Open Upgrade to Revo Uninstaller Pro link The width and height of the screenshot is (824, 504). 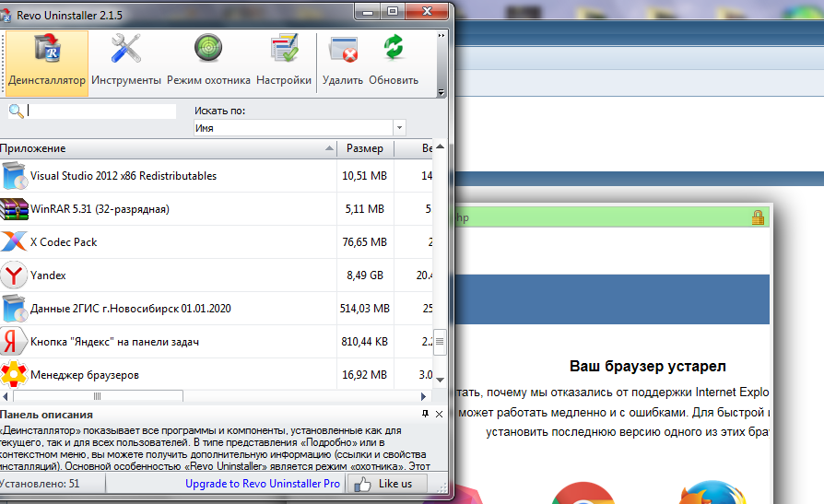pyautogui.click(x=263, y=484)
